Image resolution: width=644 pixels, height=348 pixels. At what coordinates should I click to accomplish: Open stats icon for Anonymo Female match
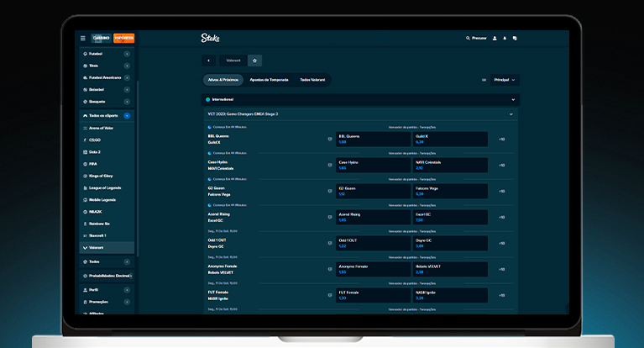[x=330, y=270]
